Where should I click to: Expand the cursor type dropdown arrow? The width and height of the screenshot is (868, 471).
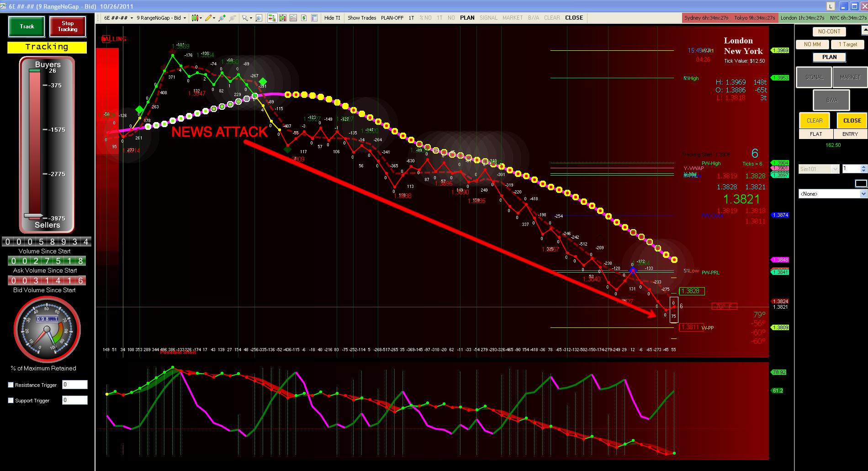click(251, 18)
